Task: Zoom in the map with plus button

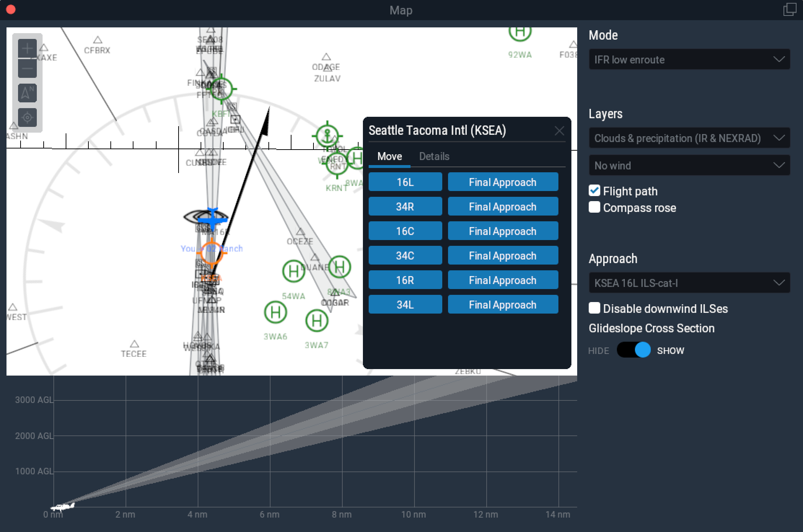Action: click(27, 49)
